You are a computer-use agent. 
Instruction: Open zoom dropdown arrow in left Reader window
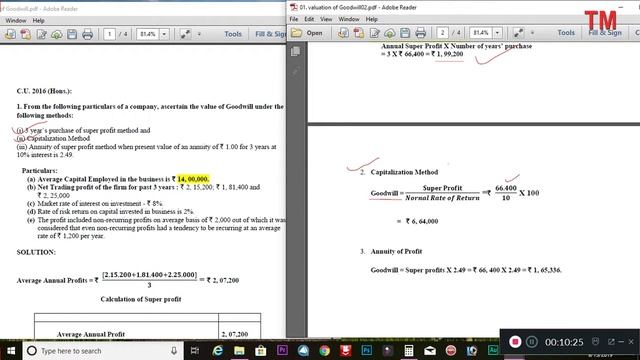tap(164, 34)
